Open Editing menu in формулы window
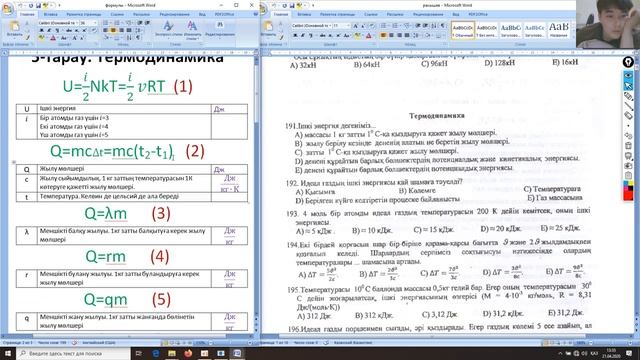This screenshot has height=360, width=640. 220,29
